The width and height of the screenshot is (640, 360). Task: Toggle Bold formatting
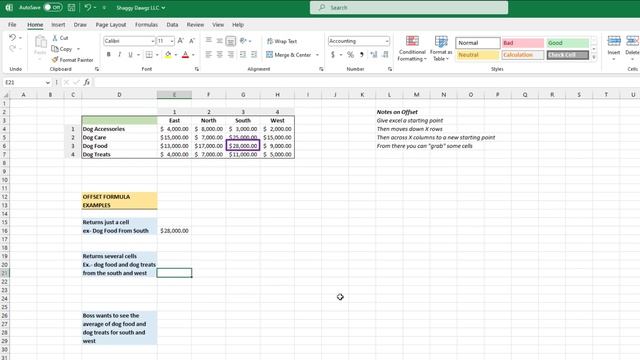pos(109,54)
